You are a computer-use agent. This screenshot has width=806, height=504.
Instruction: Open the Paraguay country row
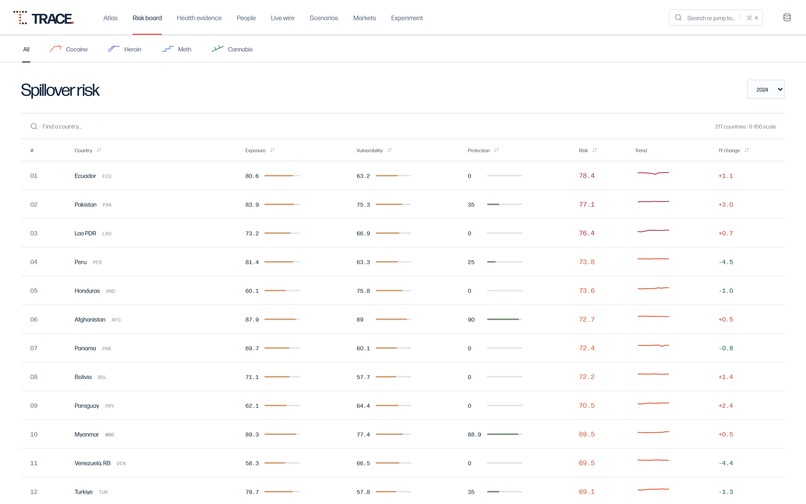(403, 406)
